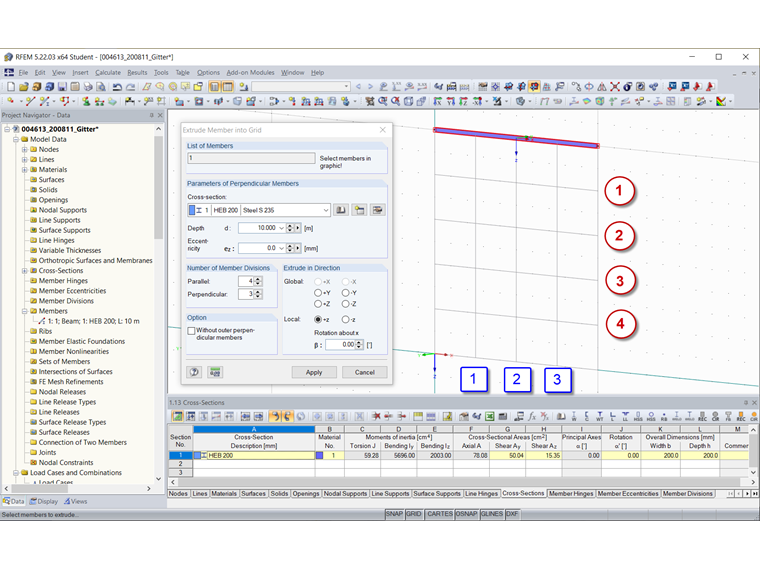Toggle OSNAP in the status bar
Screen dimensions: 760x570
466,514
